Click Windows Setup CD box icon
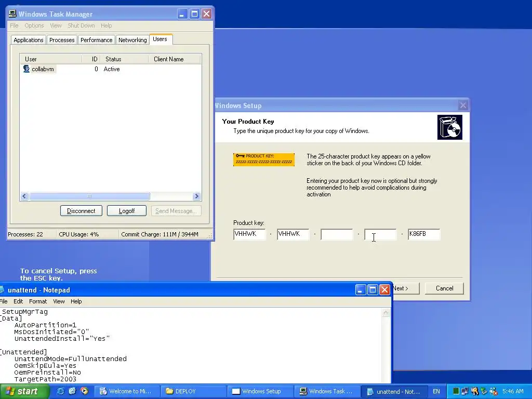This screenshot has width=532, height=399. click(x=449, y=127)
